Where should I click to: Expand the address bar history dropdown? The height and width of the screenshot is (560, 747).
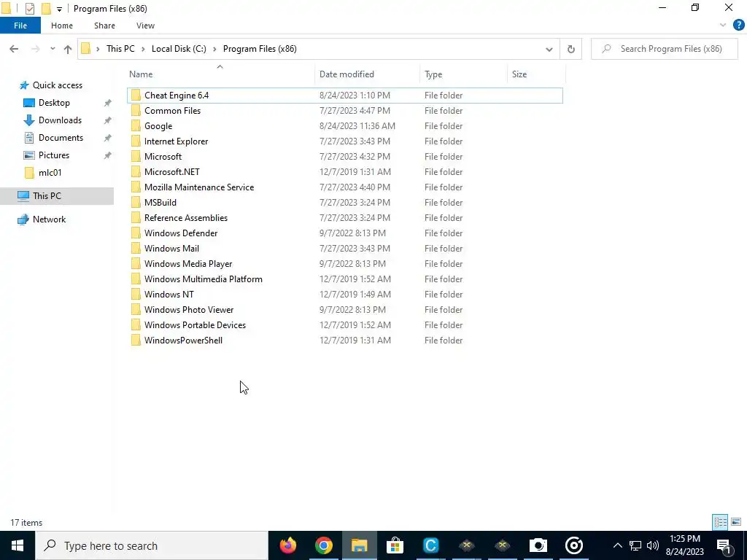(x=549, y=49)
